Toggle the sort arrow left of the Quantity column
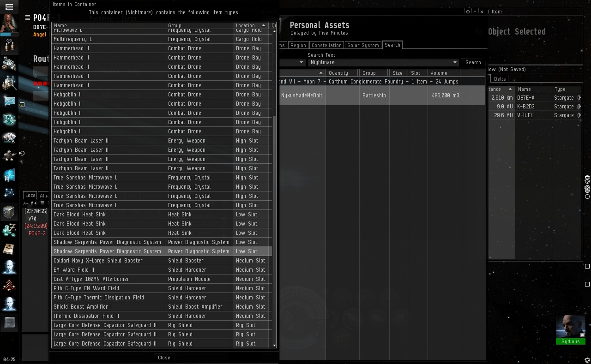Screen dimensions: 591x364 (x=321, y=73)
